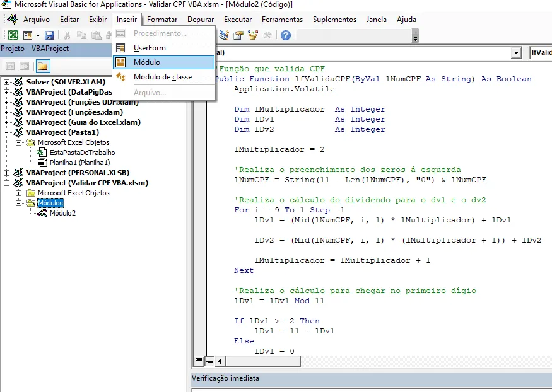Collapse the Módulos folder node
Screen dimensions: 552x392
(19, 203)
